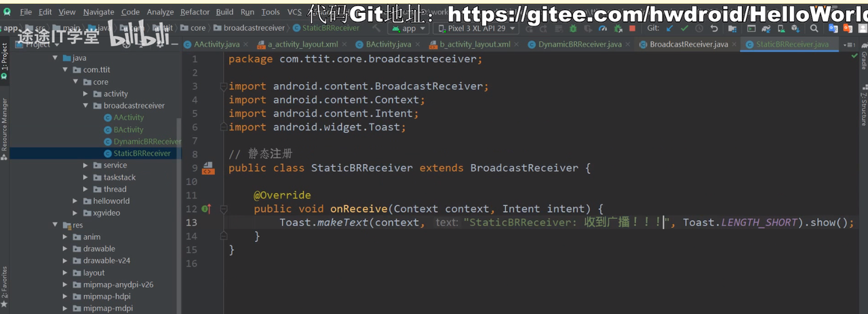
Task: Open the Profiler gauge icon
Action: [x=603, y=28]
